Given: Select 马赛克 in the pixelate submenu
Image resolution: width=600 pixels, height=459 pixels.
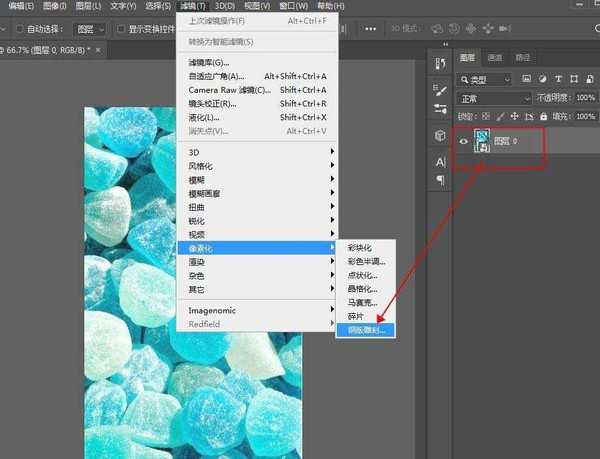Looking at the screenshot, I should (x=361, y=302).
